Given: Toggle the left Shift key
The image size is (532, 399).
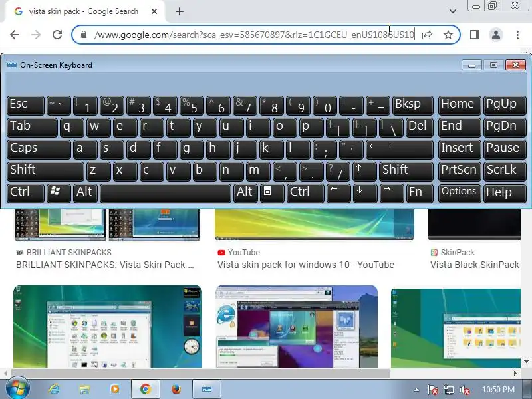Looking at the screenshot, I should click(x=45, y=172).
